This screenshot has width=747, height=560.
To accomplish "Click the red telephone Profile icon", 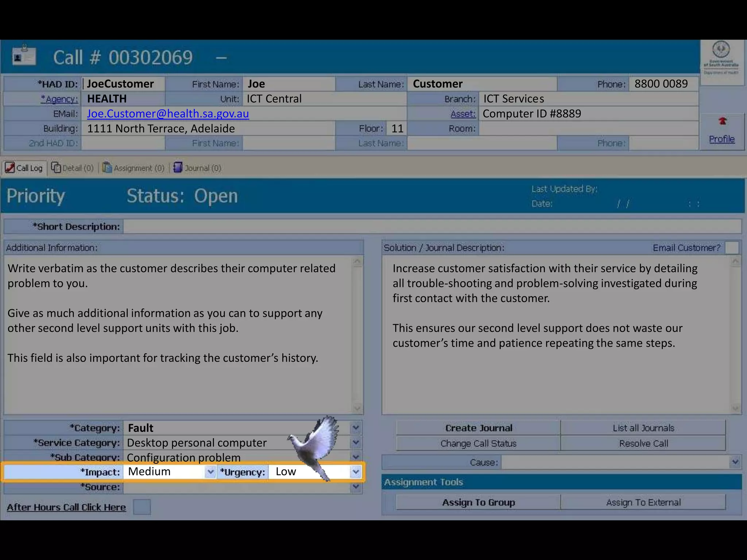I will point(722,121).
